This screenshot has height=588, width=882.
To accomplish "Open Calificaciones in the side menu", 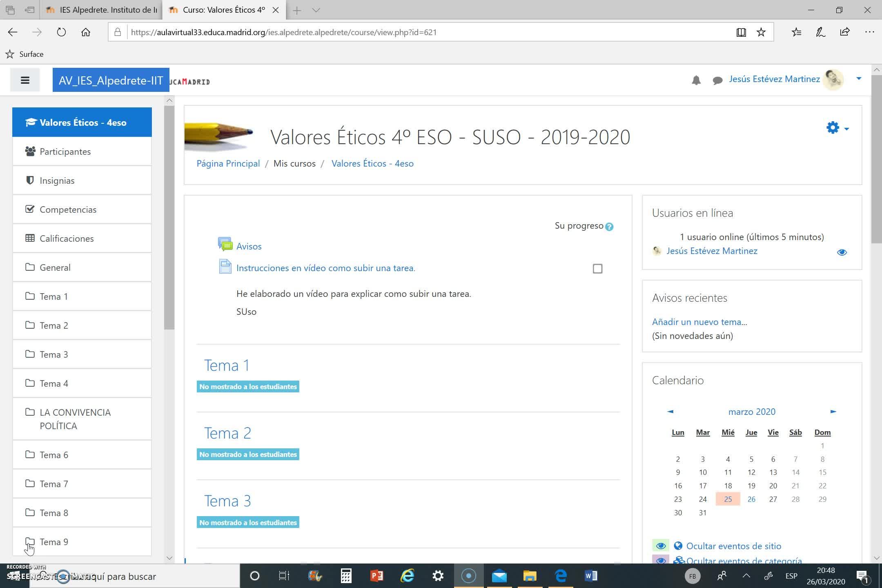I will (x=67, y=238).
